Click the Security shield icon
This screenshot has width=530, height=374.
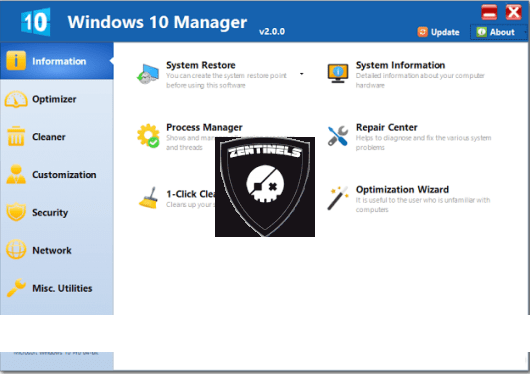[x=16, y=212]
